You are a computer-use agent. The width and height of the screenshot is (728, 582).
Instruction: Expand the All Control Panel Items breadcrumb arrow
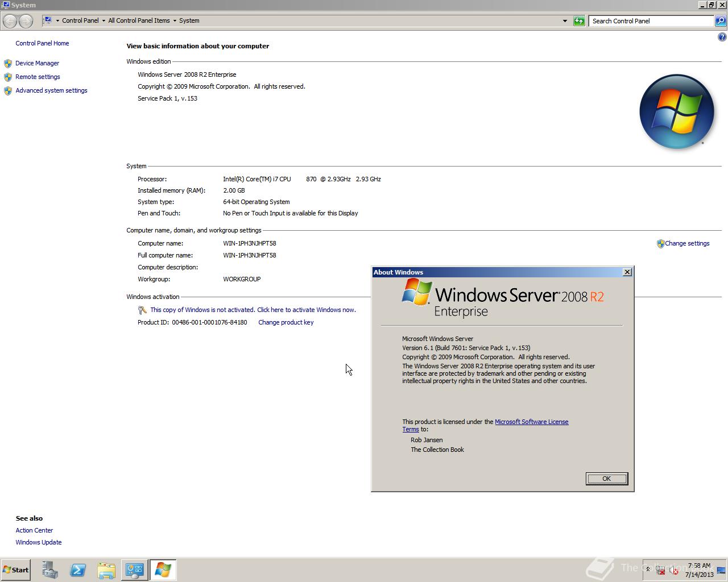point(175,20)
